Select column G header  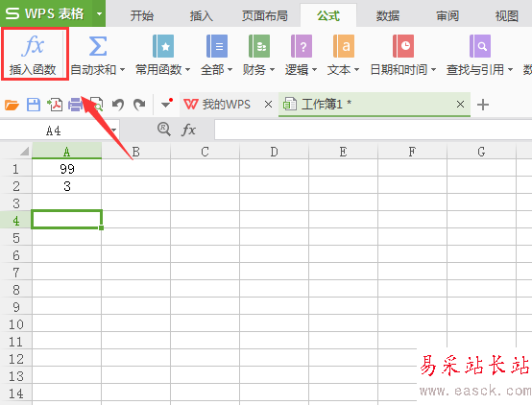[481, 151]
